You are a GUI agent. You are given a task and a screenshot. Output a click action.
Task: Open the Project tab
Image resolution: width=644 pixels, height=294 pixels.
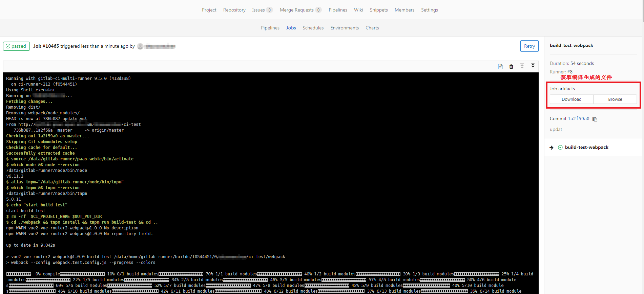pos(209,10)
